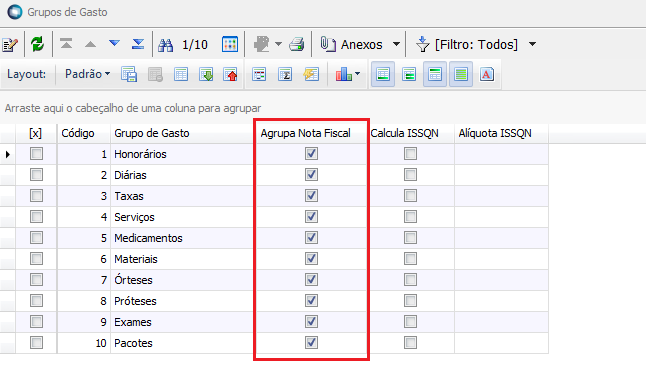
Task: Click the Grupos de Gasto window icon
Action: tap(15, 12)
